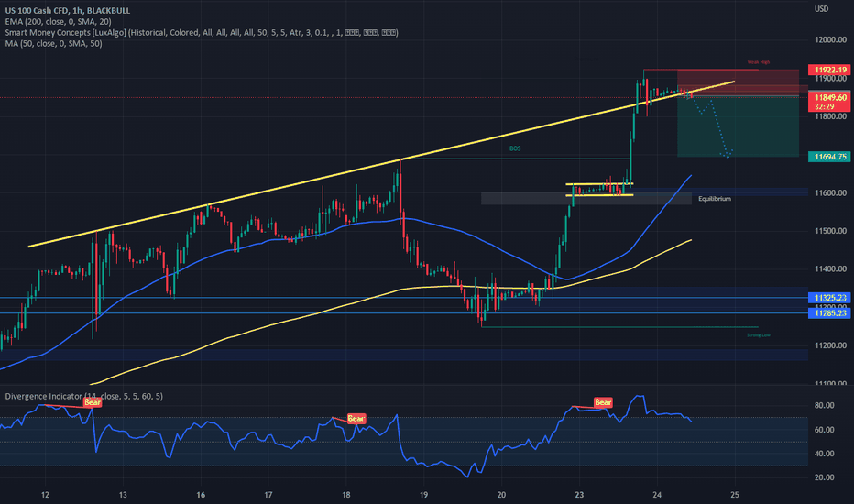Select the MA (50, close, 0, SMA, 50) legend
The height and width of the screenshot is (504, 854).
(53, 44)
